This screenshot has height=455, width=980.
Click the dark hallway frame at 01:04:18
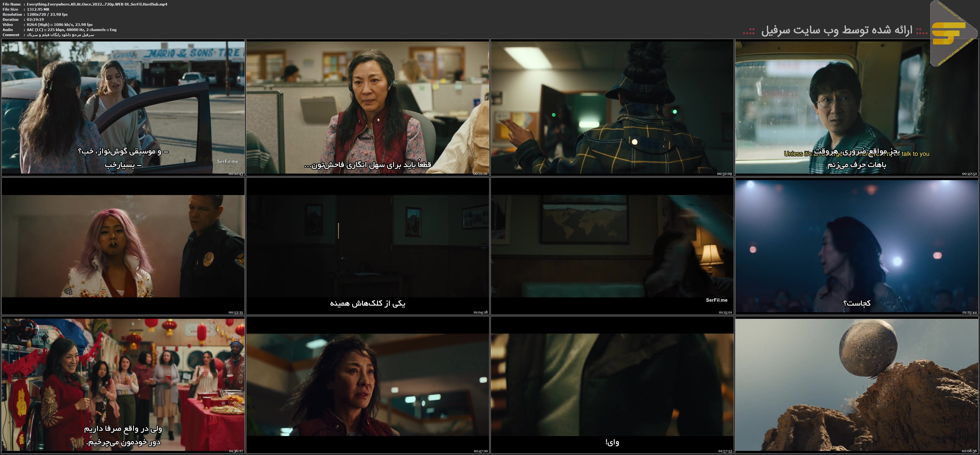368,246
